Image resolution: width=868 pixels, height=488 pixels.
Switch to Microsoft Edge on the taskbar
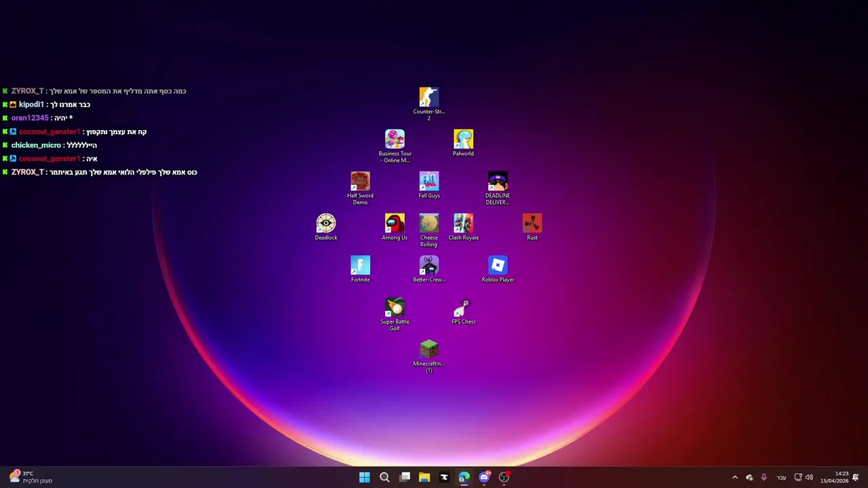pyautogui.click(x=464, y=477)
